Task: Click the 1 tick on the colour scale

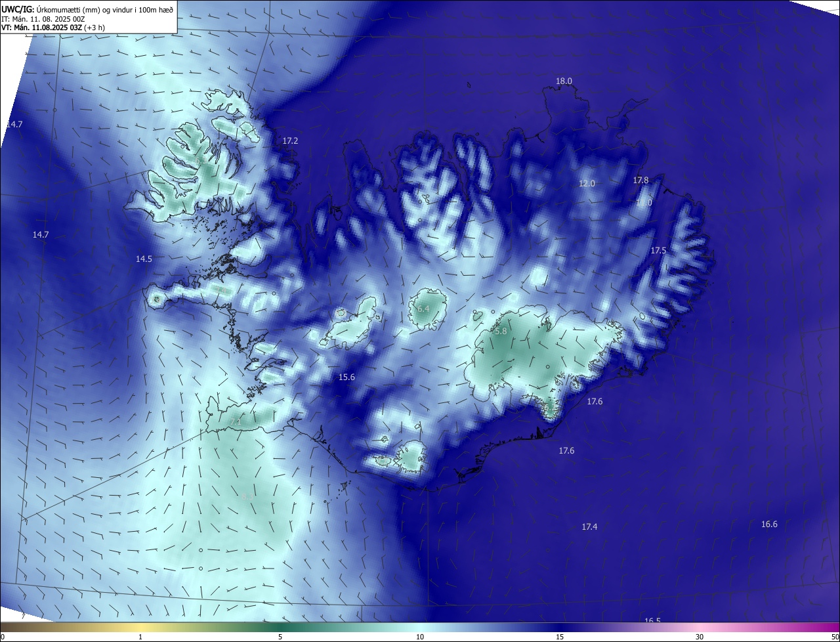Action: (x=140, y=637)
